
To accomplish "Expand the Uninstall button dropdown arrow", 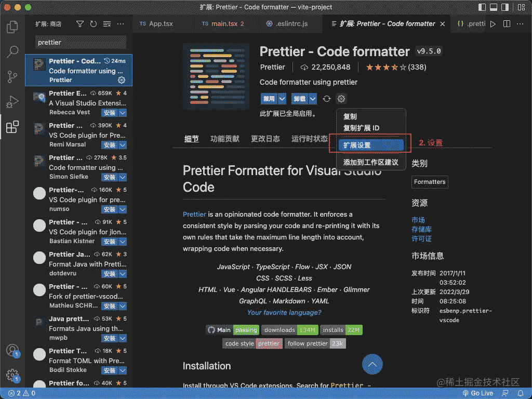I will click(x=312, y=99).
